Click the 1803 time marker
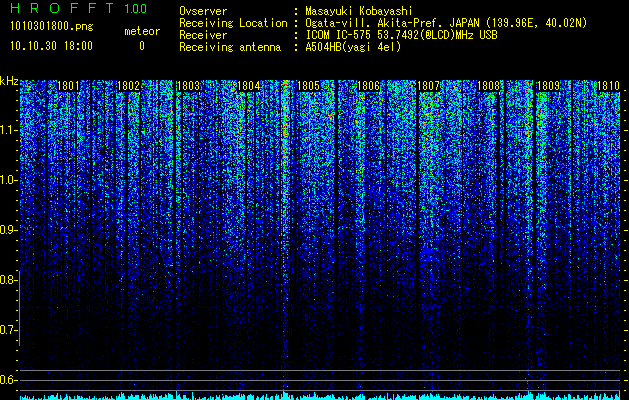The height and width of the screenshot is (400, 629). [x=188, y=86]
